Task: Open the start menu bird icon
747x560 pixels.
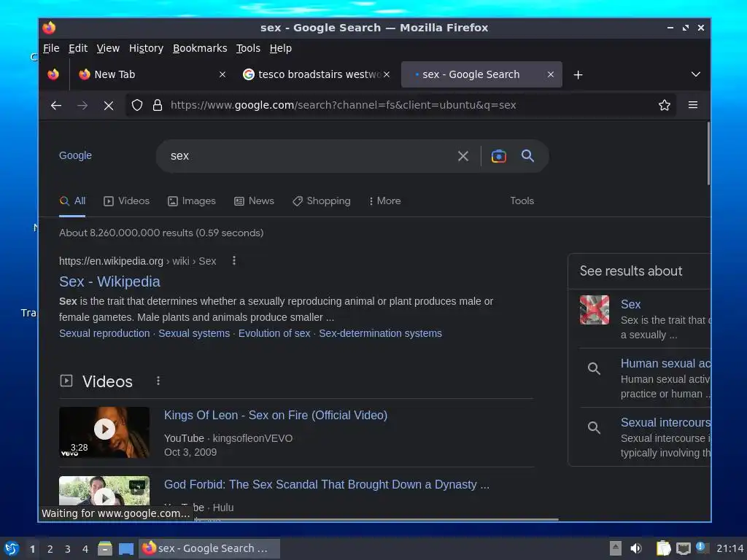Action: 12,548
